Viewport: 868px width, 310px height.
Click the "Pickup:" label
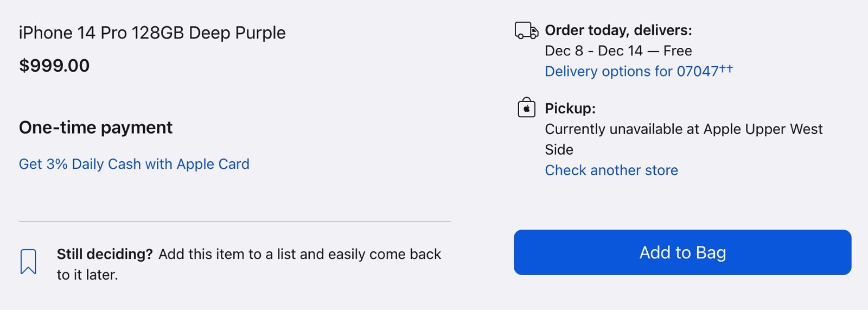[x=570, y=109]
